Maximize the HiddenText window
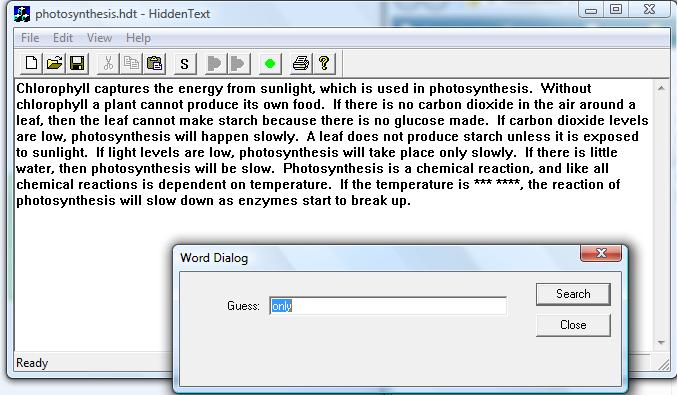Viewport: 678px width, 395px height. click(616, 10)
